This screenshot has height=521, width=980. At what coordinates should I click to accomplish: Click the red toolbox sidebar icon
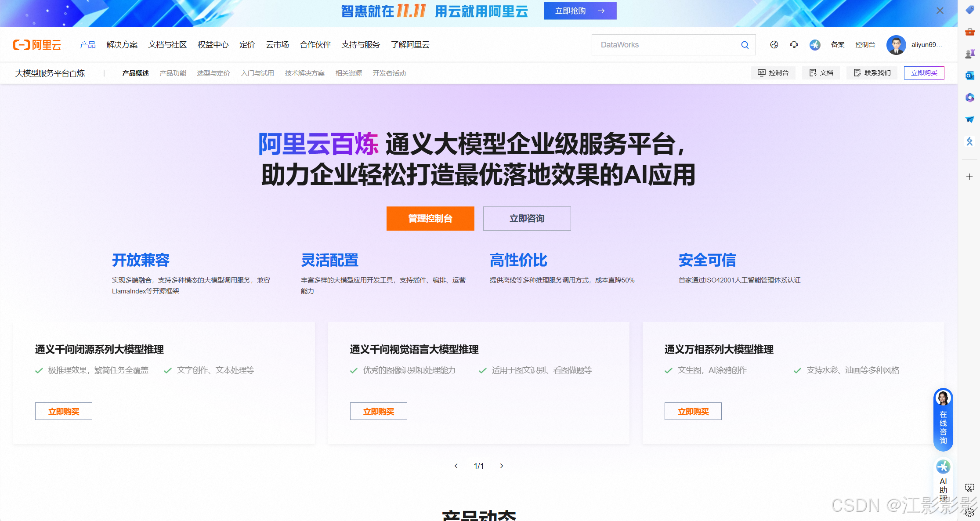point(969,32)
